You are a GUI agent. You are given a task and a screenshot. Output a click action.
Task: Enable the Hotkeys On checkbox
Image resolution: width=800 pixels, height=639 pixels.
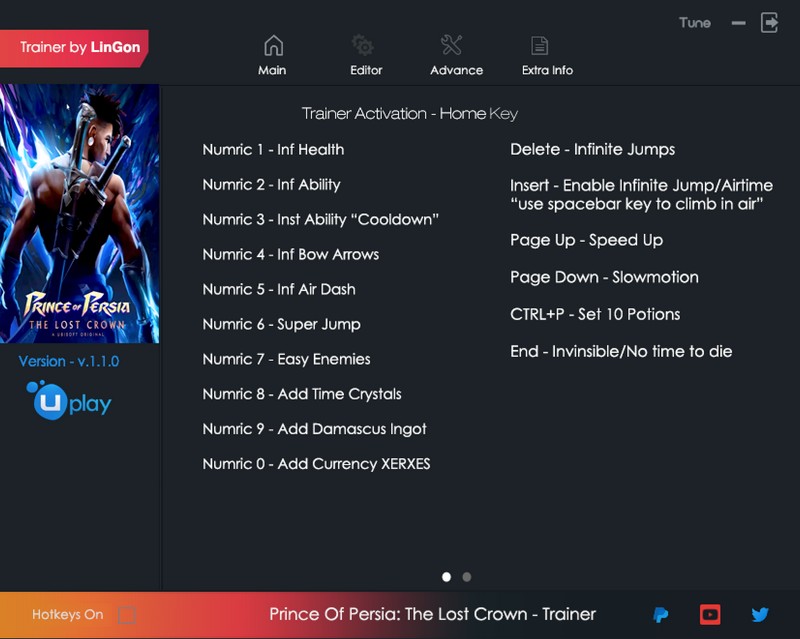pos(127,615)
